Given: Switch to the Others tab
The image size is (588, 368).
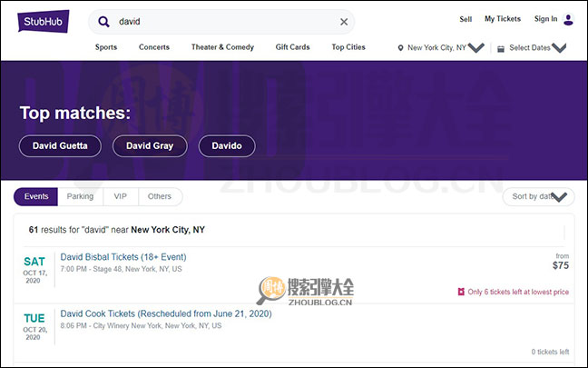Looking at the screenshot, I should [x=160, y=196].
